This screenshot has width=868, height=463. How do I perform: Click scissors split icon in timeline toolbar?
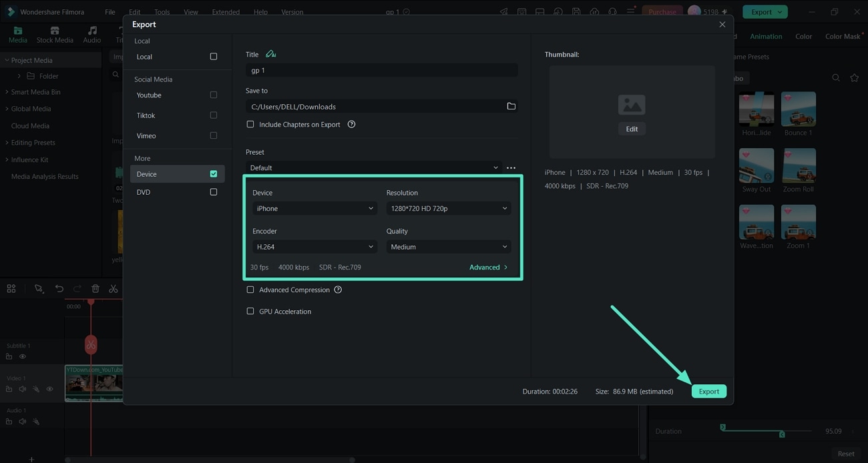click(114, 288)
